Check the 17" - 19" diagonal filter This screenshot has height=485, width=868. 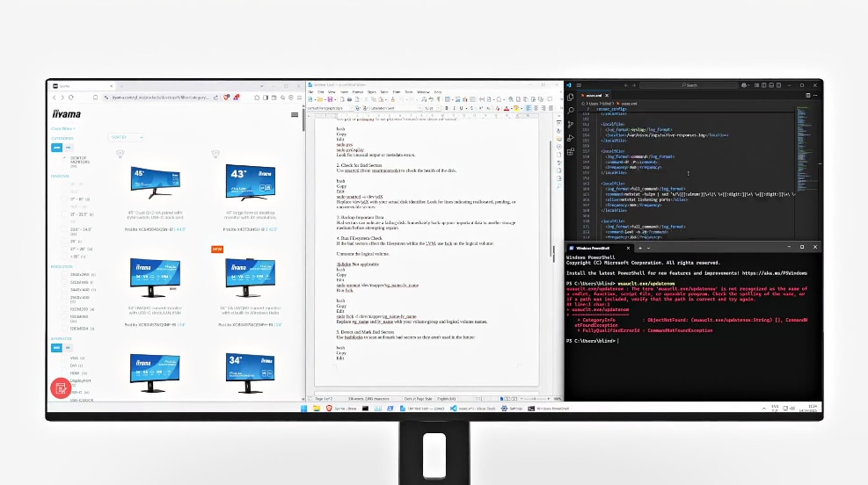[x=65, y=199]
